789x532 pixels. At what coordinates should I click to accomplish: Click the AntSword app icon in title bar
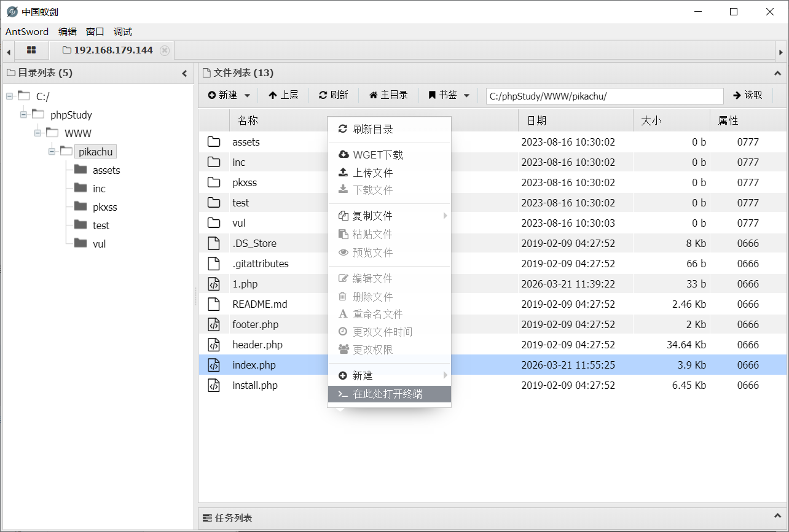click(12, 12)
